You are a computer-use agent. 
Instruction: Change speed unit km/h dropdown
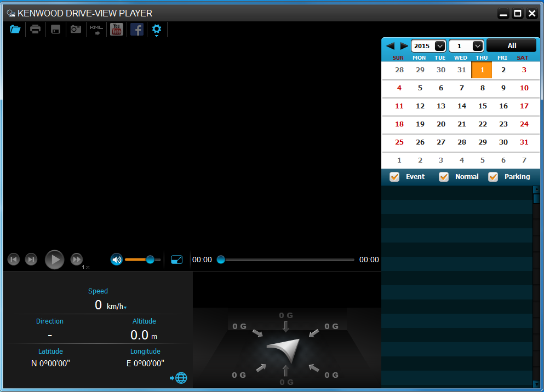117,307
